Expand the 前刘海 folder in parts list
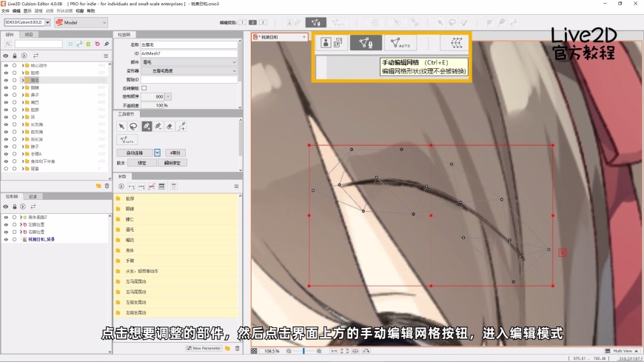 click(x=23, y=132)
